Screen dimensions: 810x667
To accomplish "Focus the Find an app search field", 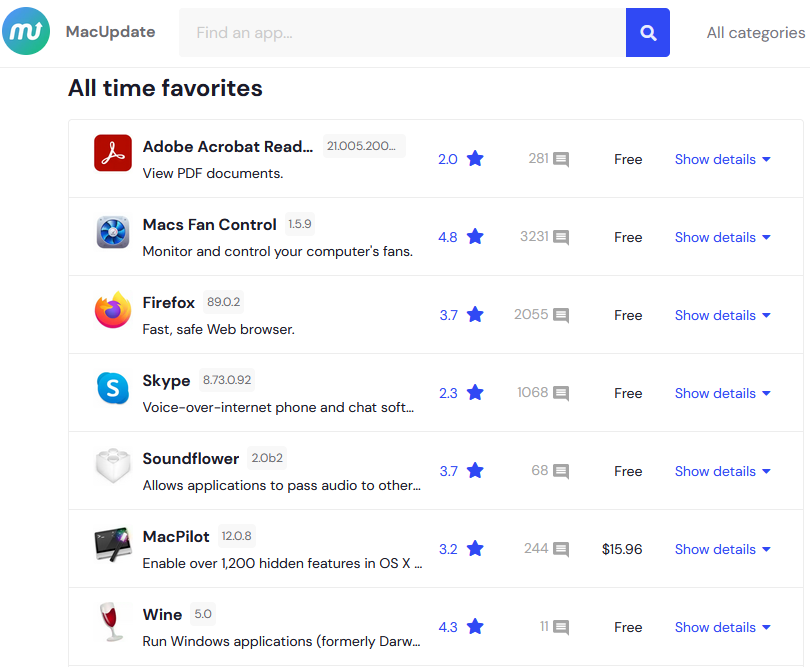I will 402,33.
